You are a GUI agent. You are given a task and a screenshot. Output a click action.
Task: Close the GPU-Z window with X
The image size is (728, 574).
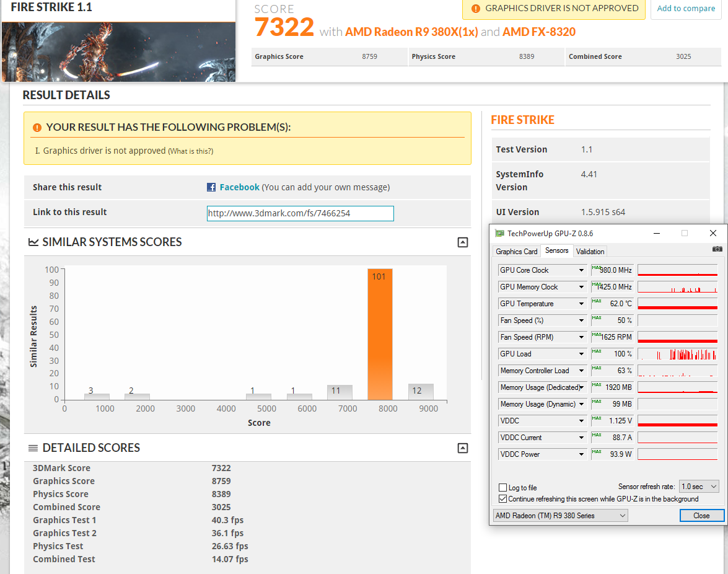pyautogui.click(x=713, y=233)
